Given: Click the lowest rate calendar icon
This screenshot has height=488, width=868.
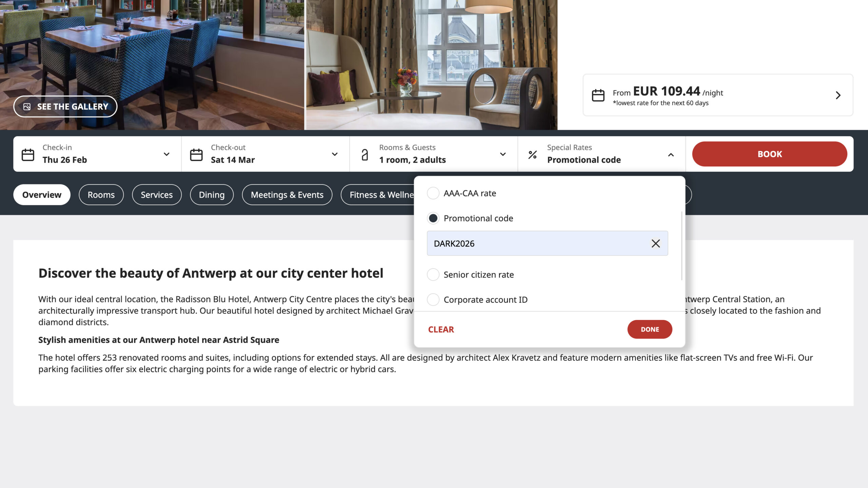Looking at the screenshot, I should 598,95.
